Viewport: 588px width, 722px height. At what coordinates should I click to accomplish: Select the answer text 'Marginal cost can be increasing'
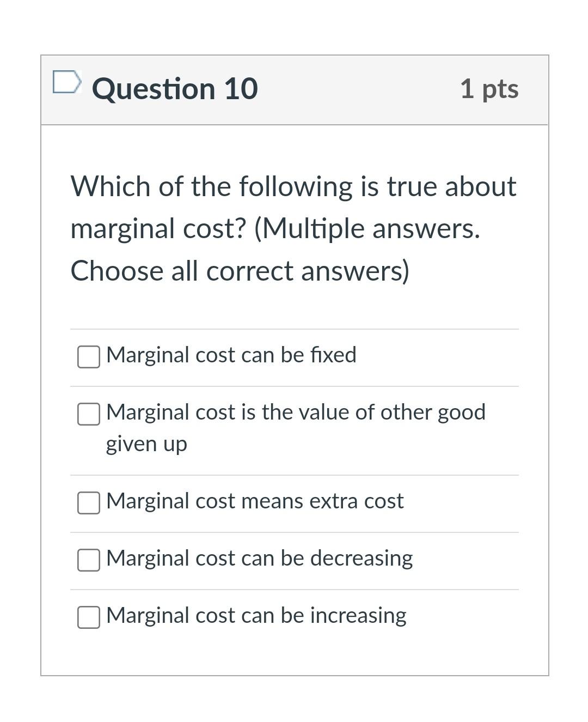(256, 616)
